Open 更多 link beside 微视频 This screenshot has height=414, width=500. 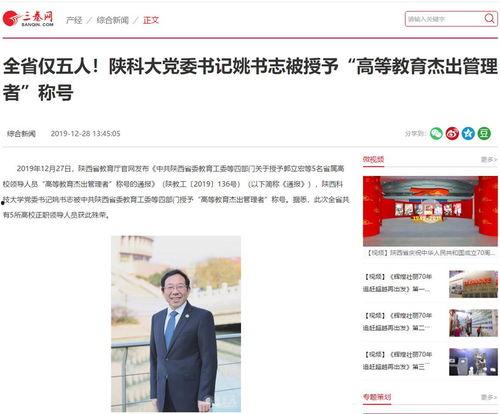point(489,160)
